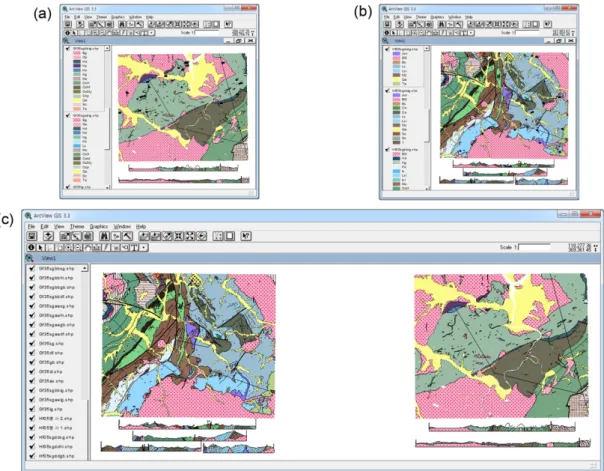Open the Draw Point tool dropdown in window (c)

(144, 248)
